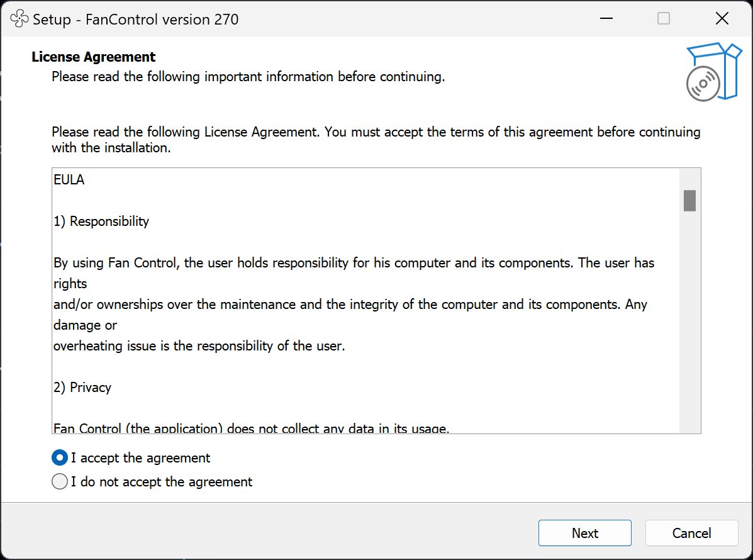Click the Next button
Screen dimensions: 753x560
[x=584, y=533]
